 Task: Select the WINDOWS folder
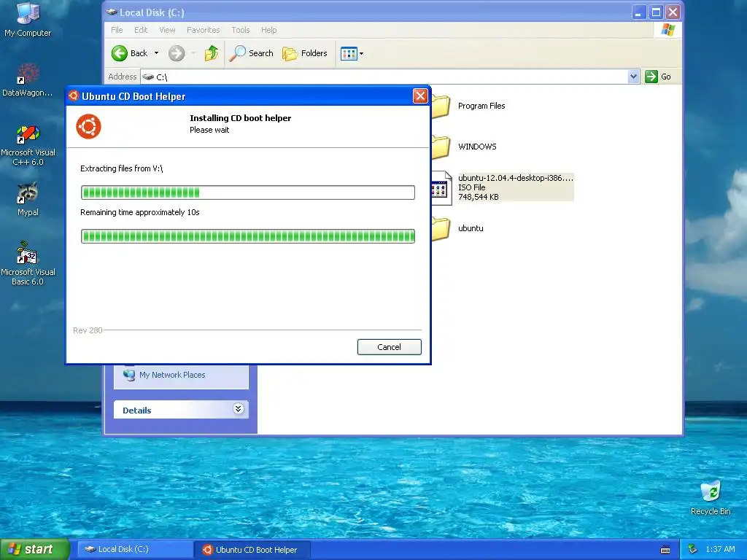coord(477,147)
